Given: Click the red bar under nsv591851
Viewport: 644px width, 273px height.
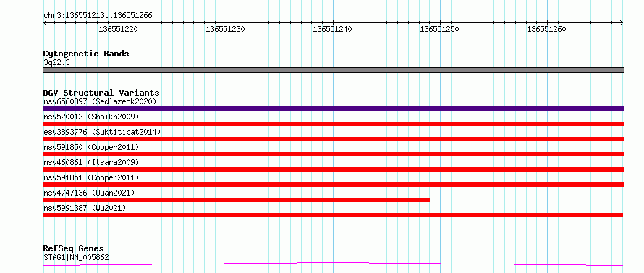Looking at the screenshot, I should coord(333,185).
